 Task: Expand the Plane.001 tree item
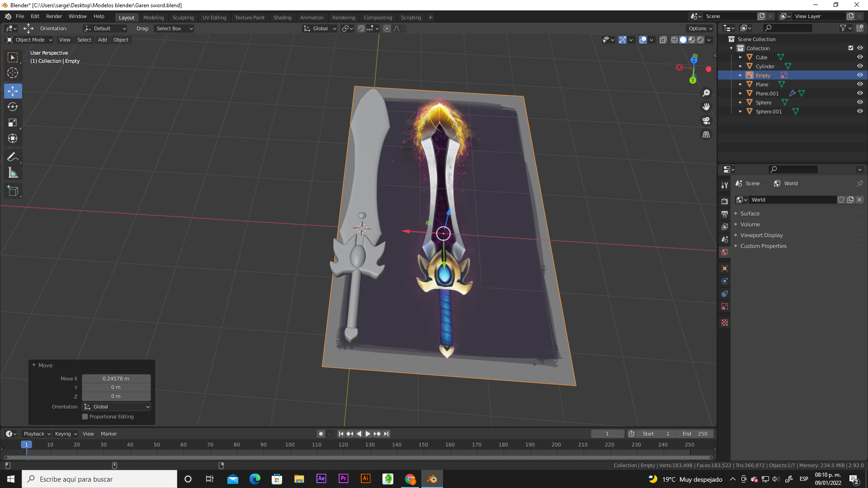(x=741, y=94)
